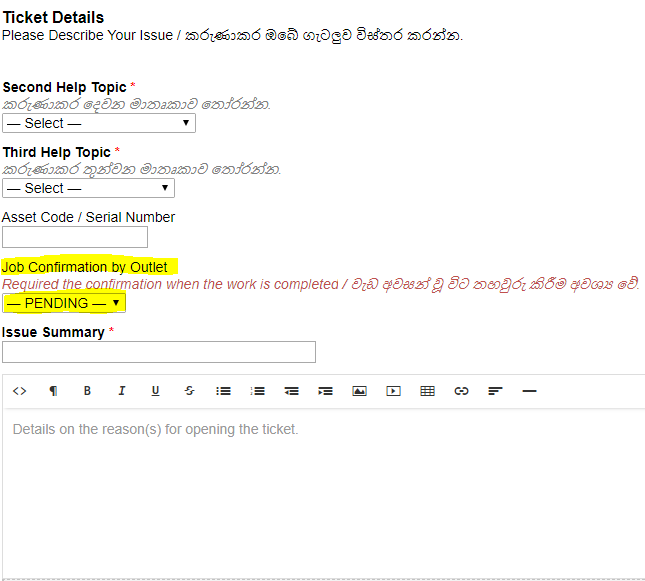645x581 pixels.
Task: Insert a table in the editor
Action: pos(427,391)
